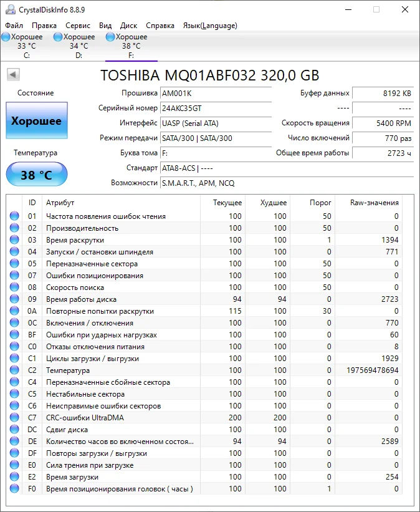This screenshot has width=420, height=512.
Task: Click the status orb for attribute 03
Action: click(x=14, y=239)
